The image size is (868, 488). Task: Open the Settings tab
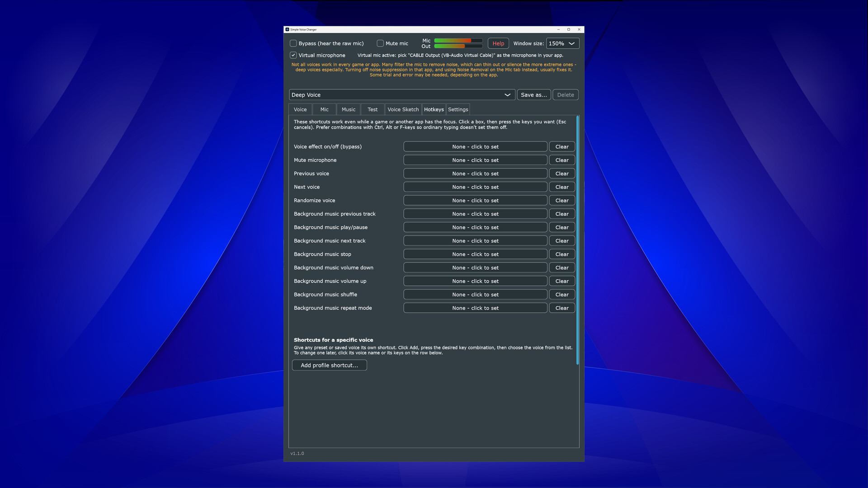458,109
